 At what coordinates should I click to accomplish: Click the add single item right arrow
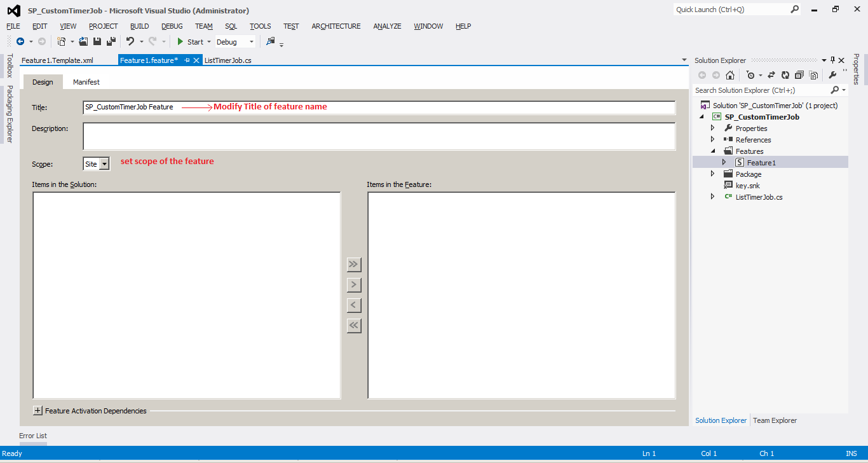coord(354,284)
